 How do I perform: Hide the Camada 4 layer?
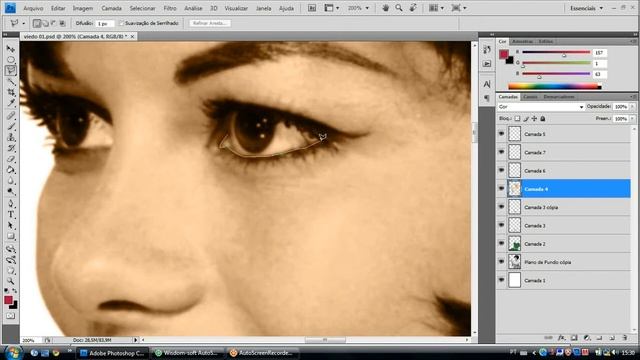pos(501,189)
